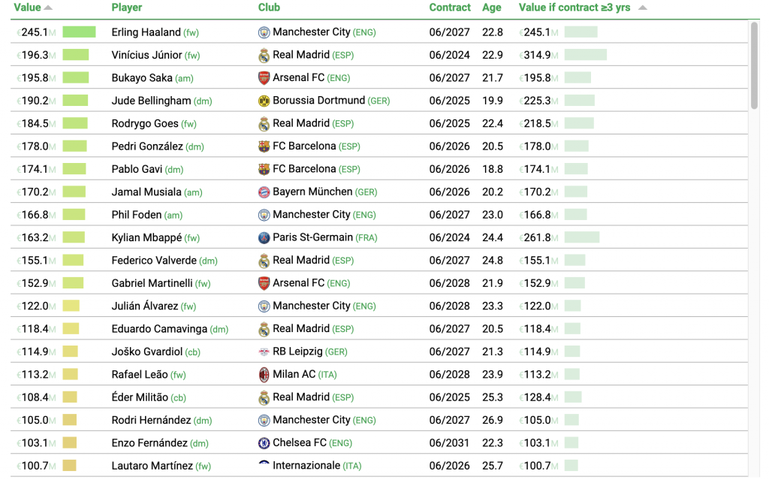Click Chelsea FC crest icon

pos(264,443)
